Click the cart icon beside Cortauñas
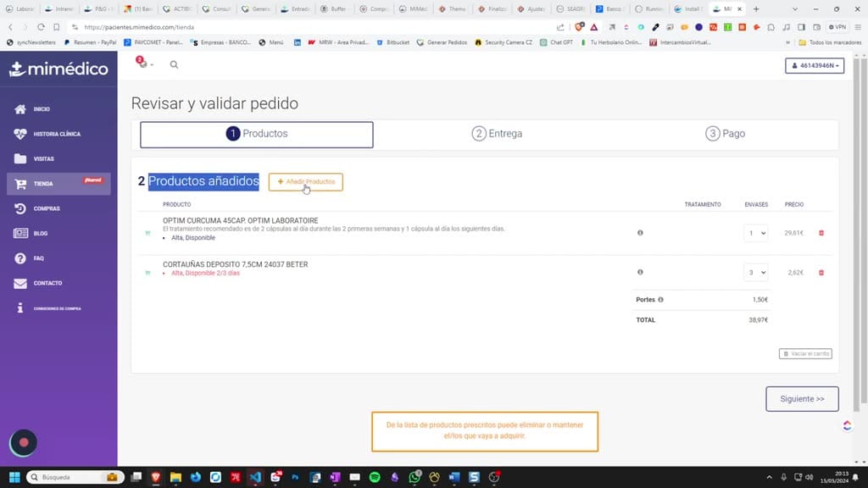The width and height of the screenshot is (868, 488). 147,273
